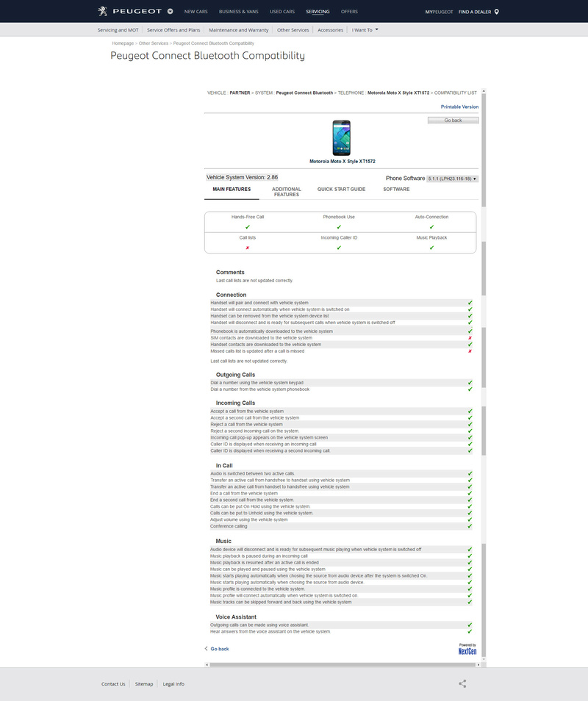Click the Go back button at top
Viewport: 588px width, 701px height.
pyautogui.click(x=453, y=121)
